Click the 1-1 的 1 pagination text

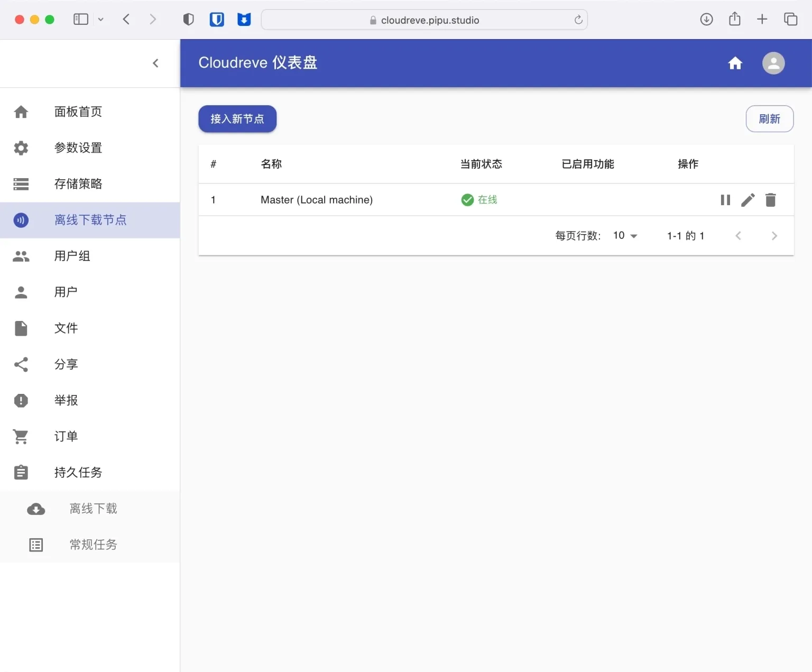[686, 236]
